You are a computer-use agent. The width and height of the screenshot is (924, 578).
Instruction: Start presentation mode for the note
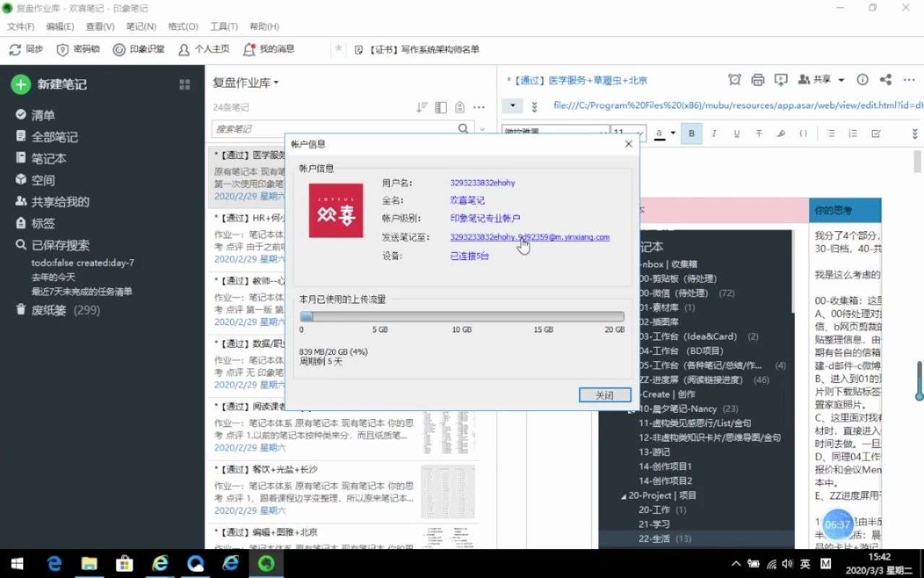click(x=780, y=79)
